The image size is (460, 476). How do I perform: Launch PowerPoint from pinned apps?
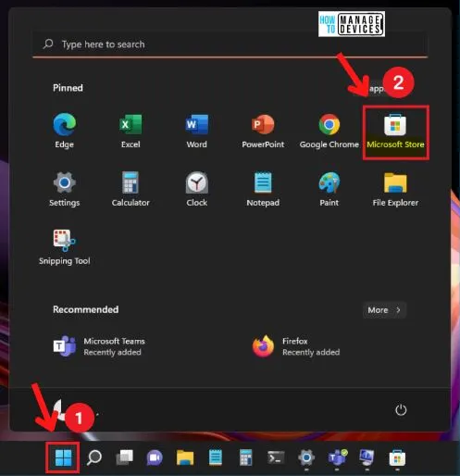pyautogui.click(x=263, y=131)
